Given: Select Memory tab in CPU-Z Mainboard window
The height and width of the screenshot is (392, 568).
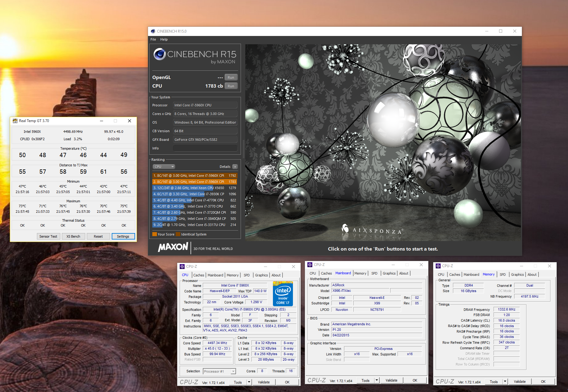Looking at the screenshot, I should coord(360,273).
